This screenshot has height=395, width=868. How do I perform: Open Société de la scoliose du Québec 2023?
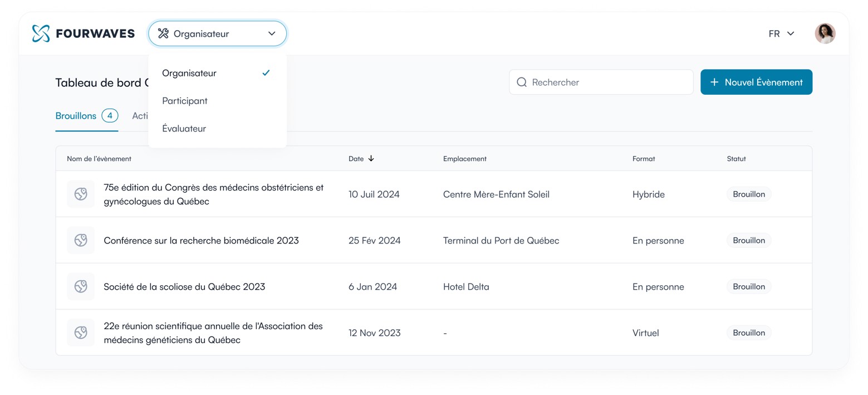[x=184, y=287]
